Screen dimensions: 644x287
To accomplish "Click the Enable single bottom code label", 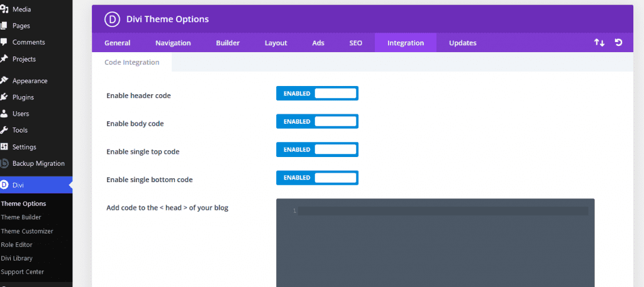I will [150, 180].
